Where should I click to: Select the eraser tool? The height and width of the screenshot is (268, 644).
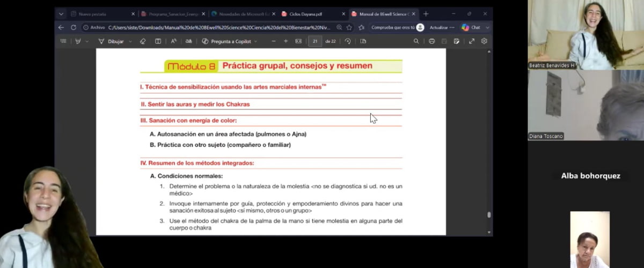(x=143, y=41)
